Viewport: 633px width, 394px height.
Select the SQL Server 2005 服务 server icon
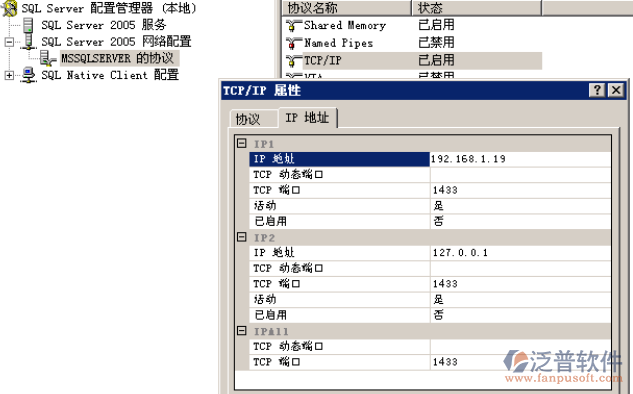(28, 25)
